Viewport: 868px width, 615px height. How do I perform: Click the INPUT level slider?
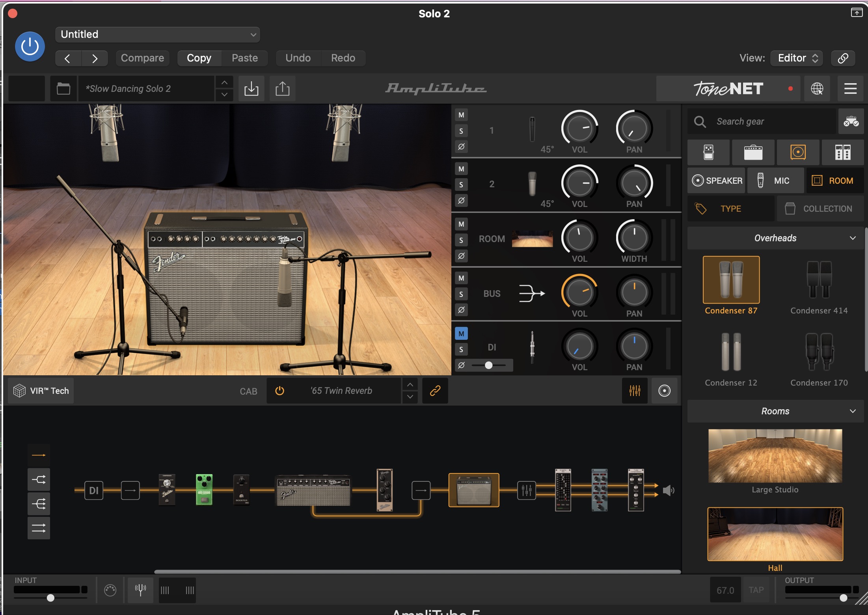pyautogui.click(x=50, y=598)
